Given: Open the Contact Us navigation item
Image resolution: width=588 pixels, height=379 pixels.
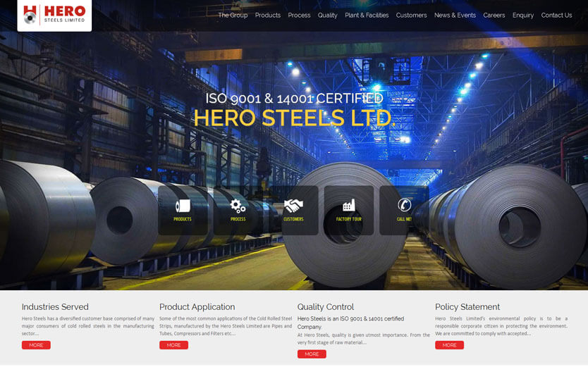Looking at the screenshot, I should 556,15.
